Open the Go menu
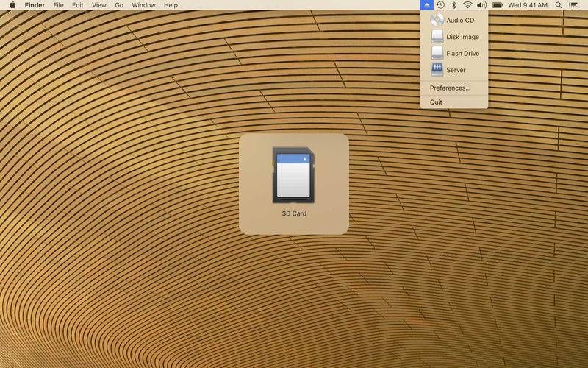588x368 pixels. point(119,5)
